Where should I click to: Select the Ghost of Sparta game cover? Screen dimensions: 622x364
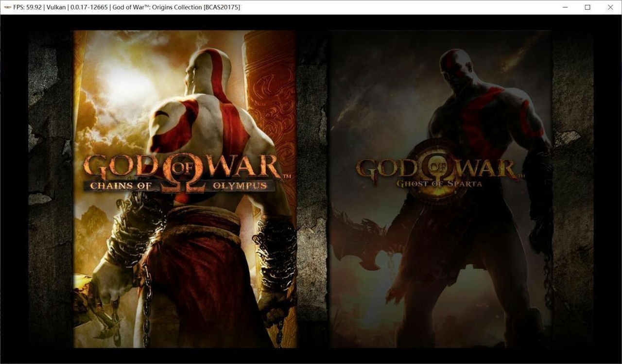440,189
